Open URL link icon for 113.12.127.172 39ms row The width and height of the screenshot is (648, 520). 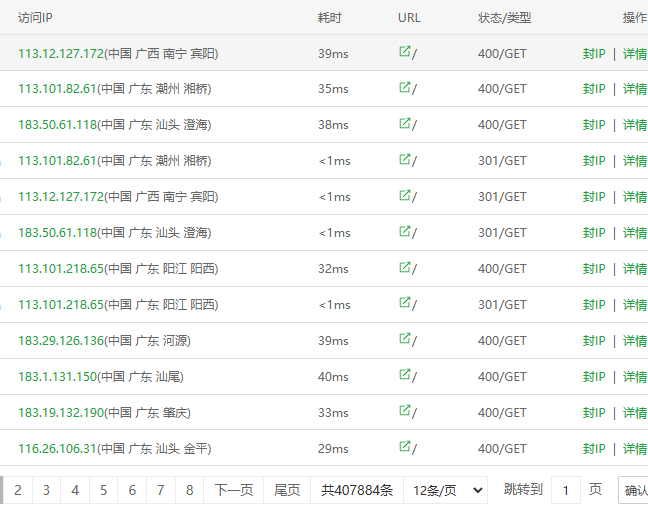coord(404,52)
